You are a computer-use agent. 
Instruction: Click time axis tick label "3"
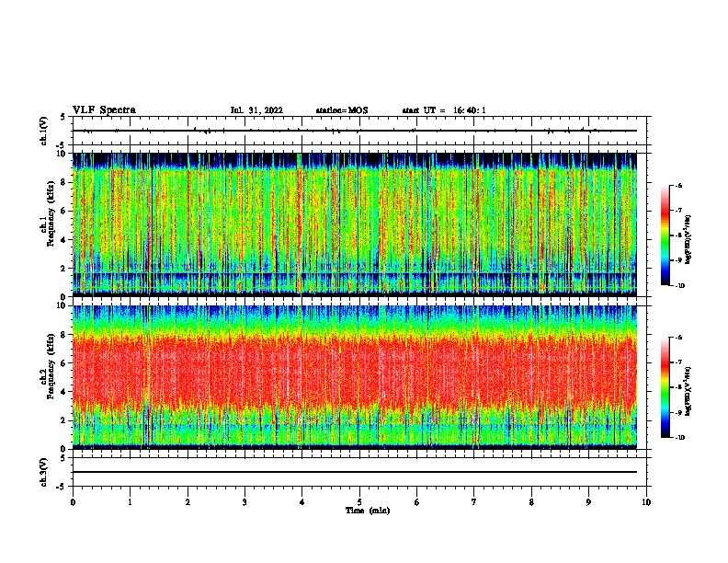[245, 502]
